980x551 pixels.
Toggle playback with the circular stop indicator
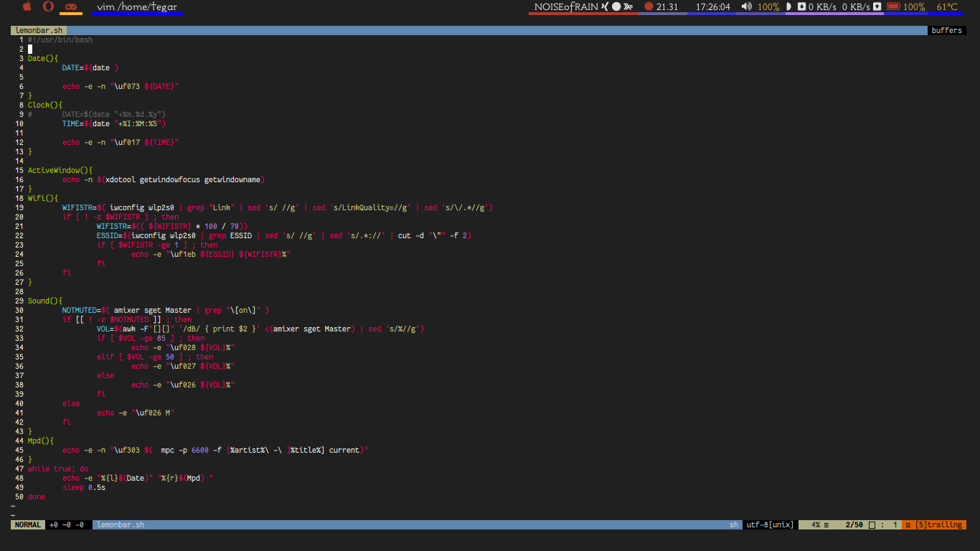click(616, 7)
